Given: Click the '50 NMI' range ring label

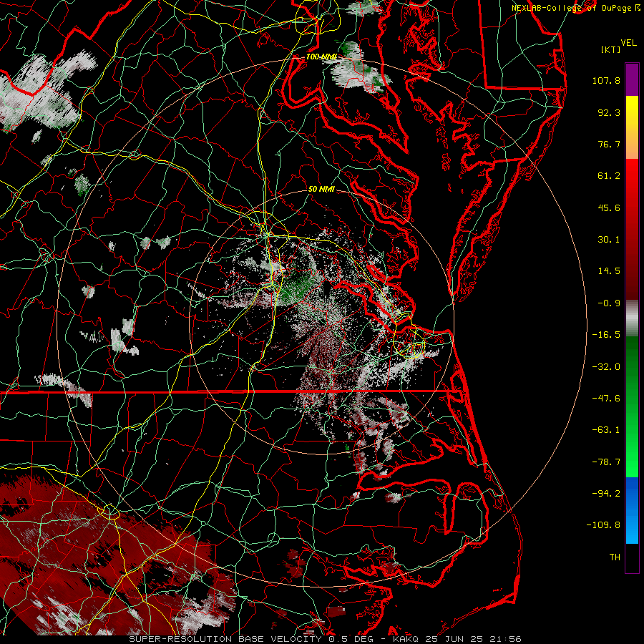Looking at the screenshot, I should 321,190.
